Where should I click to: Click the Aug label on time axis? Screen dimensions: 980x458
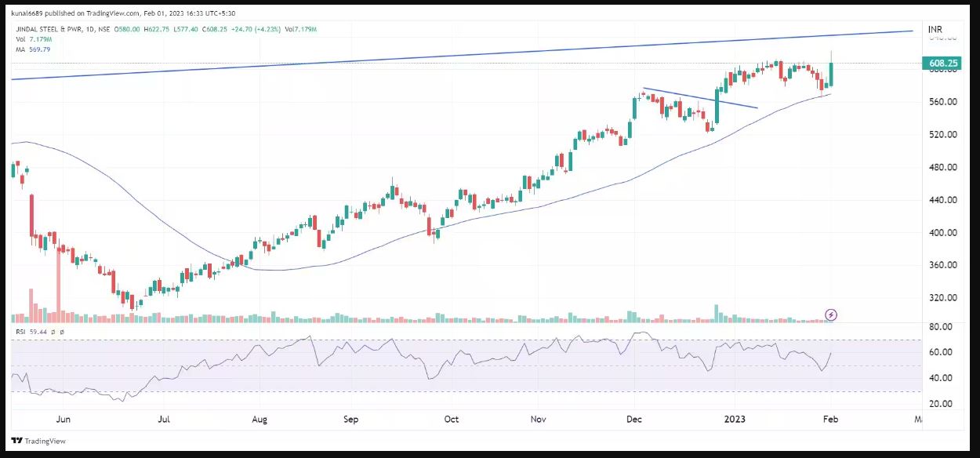(x=260, y=420)
